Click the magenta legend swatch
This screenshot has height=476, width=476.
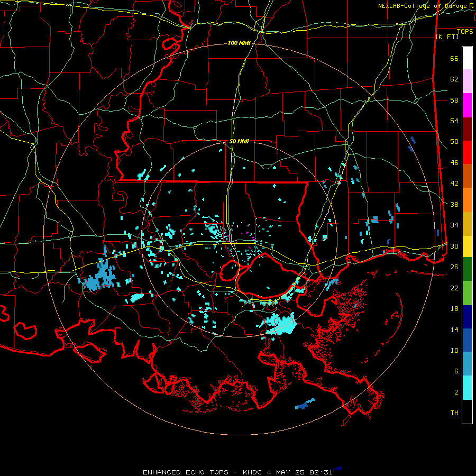[467, 105]
